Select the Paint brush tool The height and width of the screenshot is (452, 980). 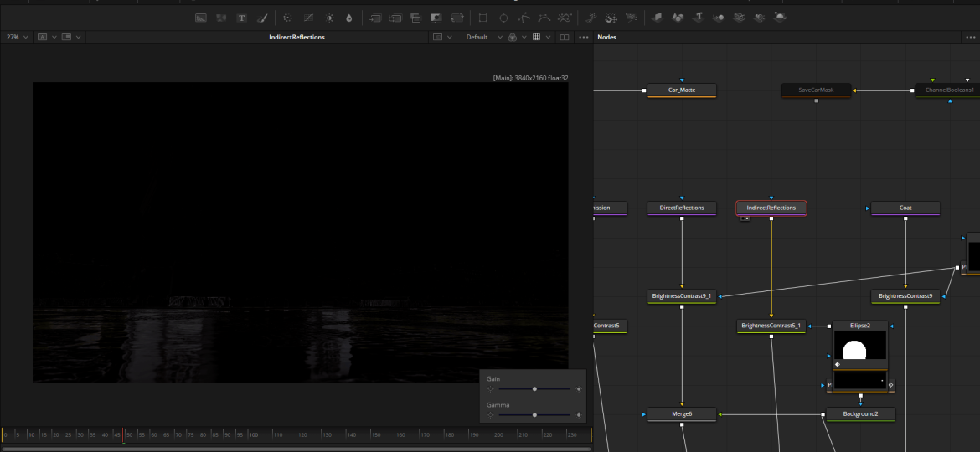tap(262, 18)
